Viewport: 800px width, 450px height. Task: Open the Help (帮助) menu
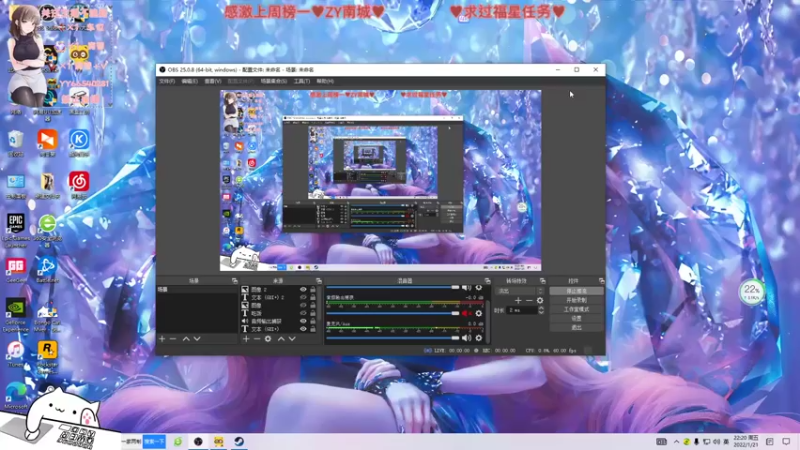[325, 81]
